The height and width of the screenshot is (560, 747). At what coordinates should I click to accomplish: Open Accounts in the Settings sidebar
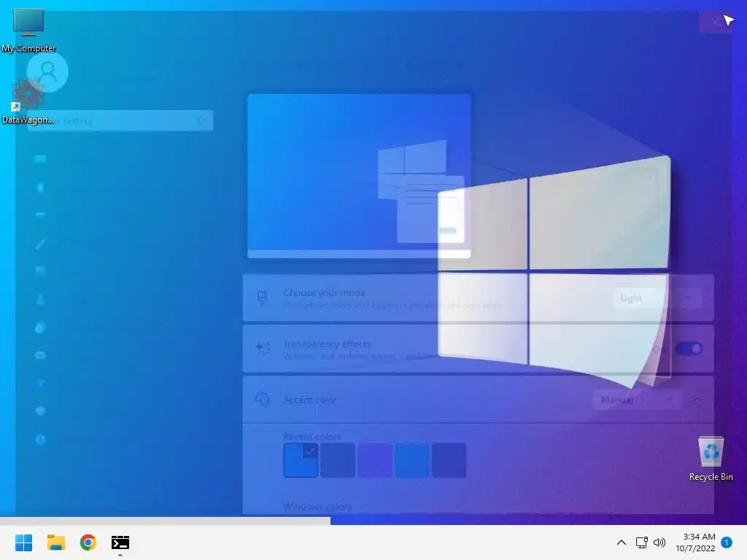pyautogui.click(x=40, y=300)
